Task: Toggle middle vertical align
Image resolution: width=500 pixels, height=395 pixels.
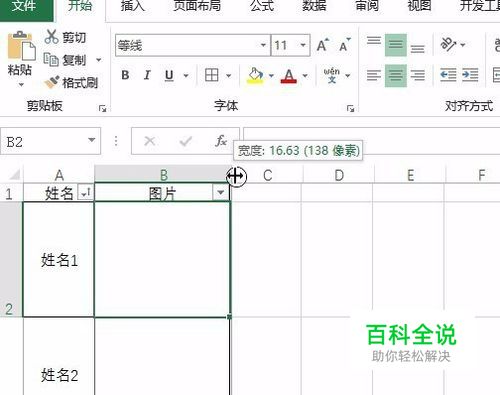Action: coord(396,45)
